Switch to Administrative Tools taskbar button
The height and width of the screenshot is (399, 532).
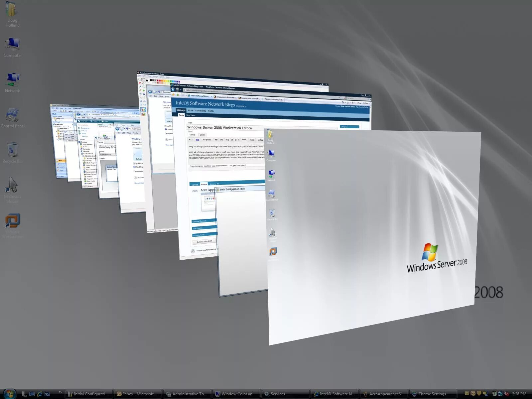coord(187,394)
